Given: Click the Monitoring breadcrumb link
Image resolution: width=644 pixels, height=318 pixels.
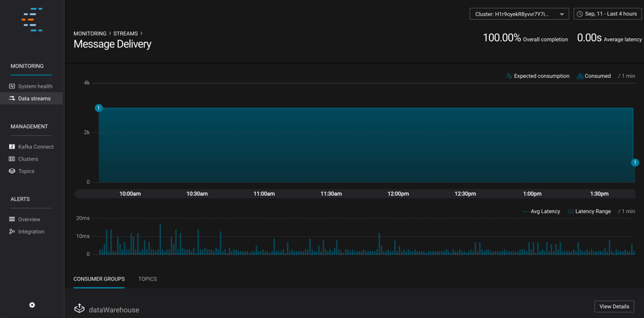Looking at the screenshot, I should (90, 34).
